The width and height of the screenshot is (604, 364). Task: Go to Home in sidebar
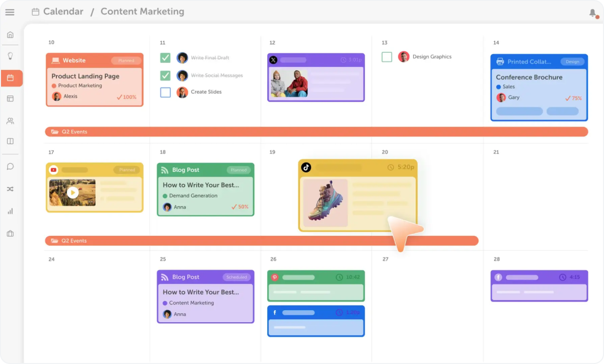click(10, 35)
